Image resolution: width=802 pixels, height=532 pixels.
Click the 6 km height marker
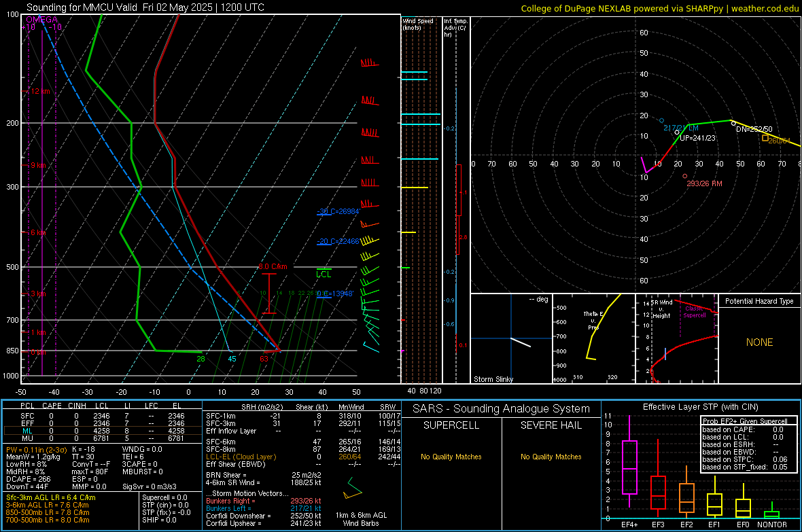tap(38, 232)
